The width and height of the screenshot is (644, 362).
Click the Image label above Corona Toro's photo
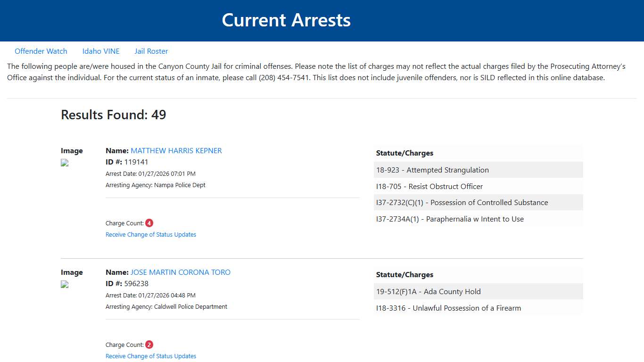(72, 272)
